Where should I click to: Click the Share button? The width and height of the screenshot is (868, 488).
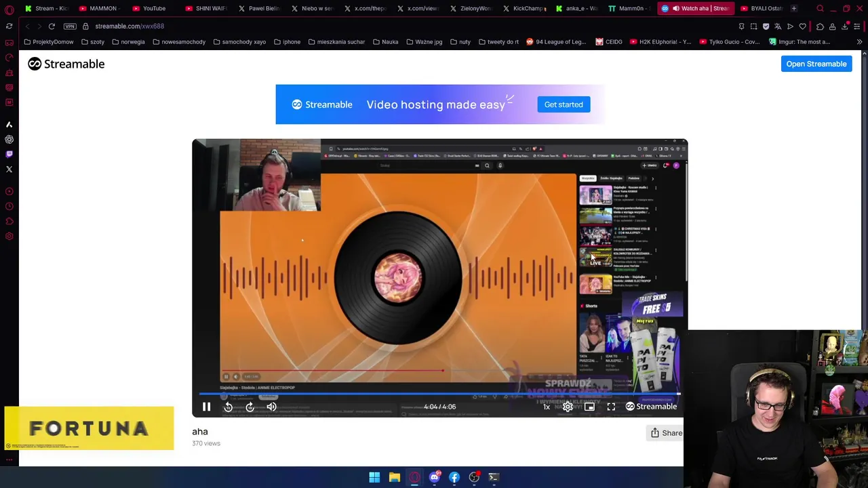click(x=667, y=433)
